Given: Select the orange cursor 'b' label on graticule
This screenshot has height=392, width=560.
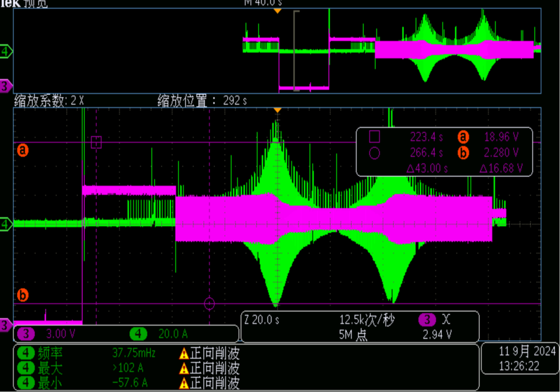Looking at the screenshot, I should (x=23, y=295).
